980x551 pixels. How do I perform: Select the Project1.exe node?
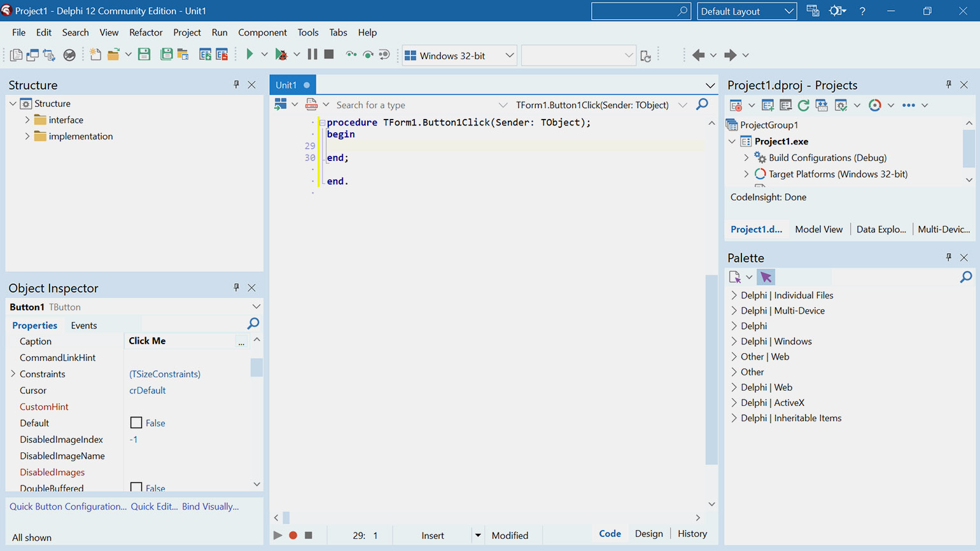tap(781, 141)
